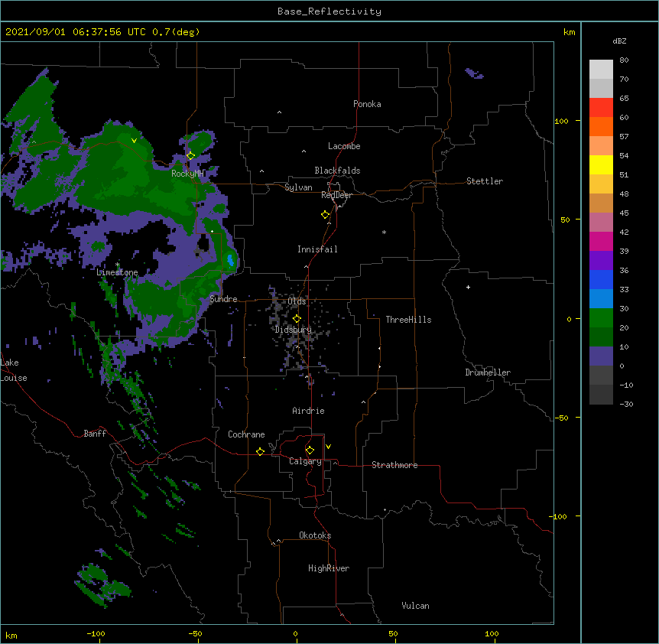This screenshot has width=659, height=644.
Task: Click the Strathmore town label
Action: (394, 465)
